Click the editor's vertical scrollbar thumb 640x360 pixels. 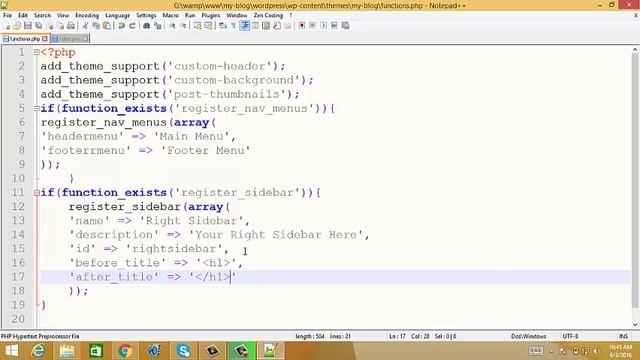tap(635, 180)
